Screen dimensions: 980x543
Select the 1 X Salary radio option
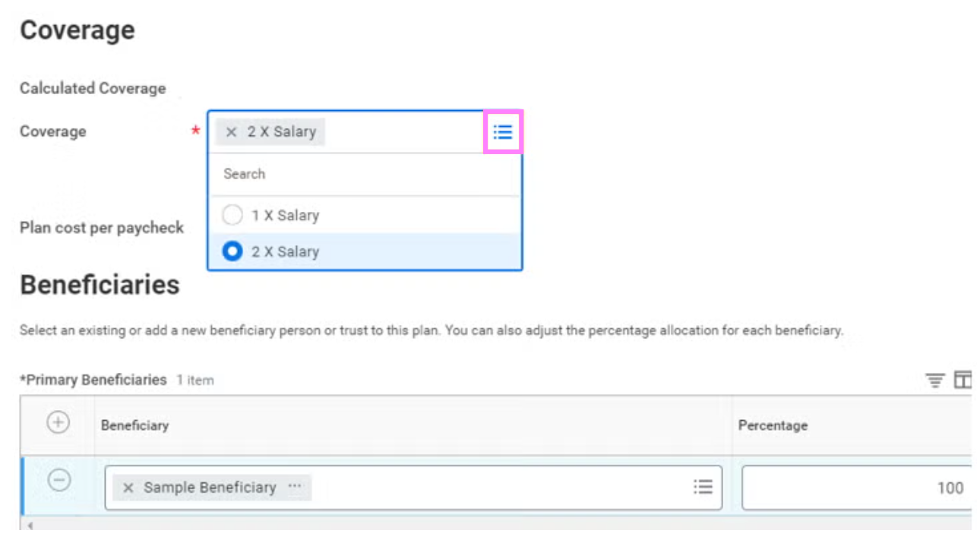pos(232,216)
